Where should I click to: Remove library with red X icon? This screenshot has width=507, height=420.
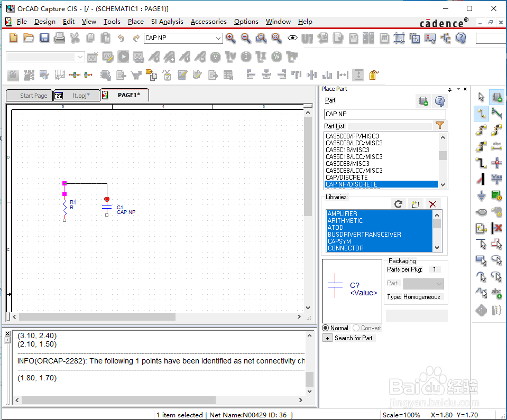[432, 204]
